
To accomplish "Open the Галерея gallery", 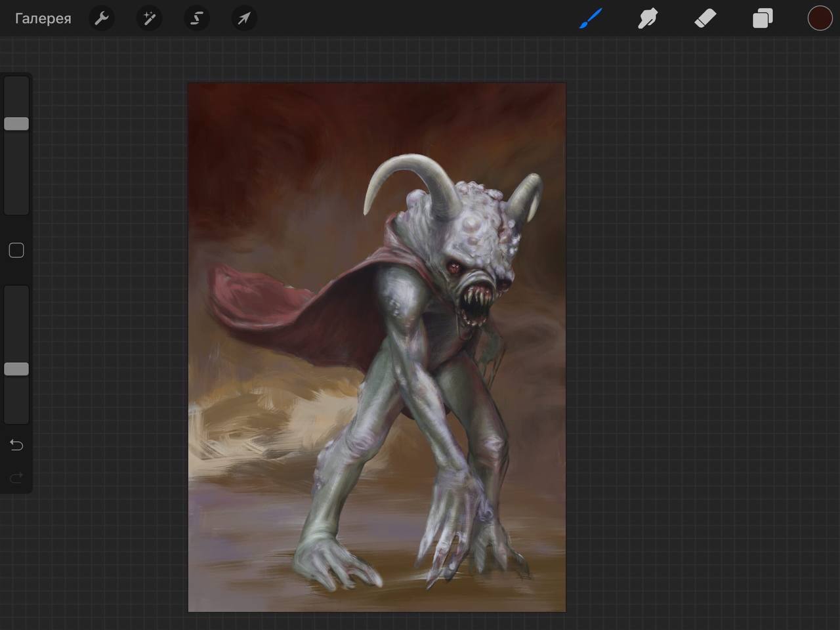I will coord(43,18).
